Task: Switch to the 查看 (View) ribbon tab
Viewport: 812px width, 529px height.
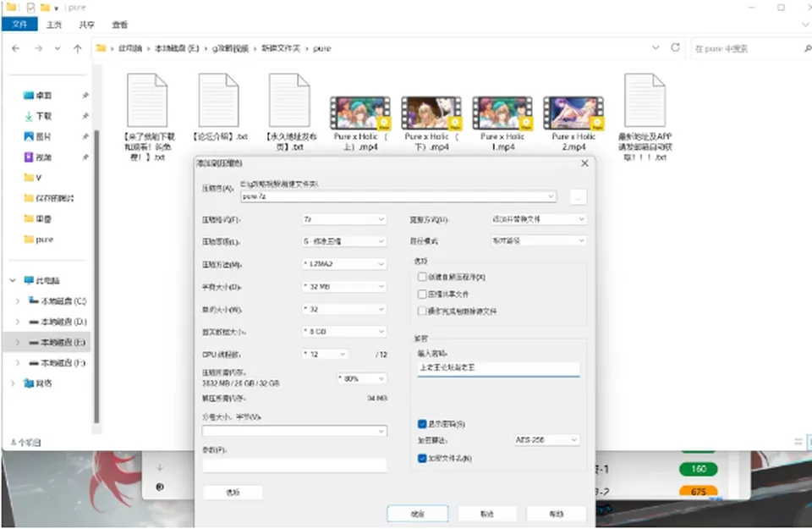Action: click(x=119, y=25)
